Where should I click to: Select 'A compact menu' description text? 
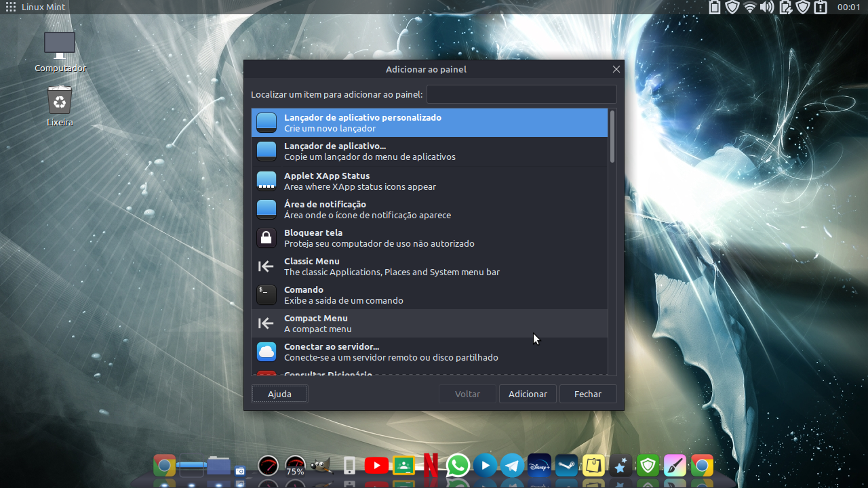click(x=318, y=329)
